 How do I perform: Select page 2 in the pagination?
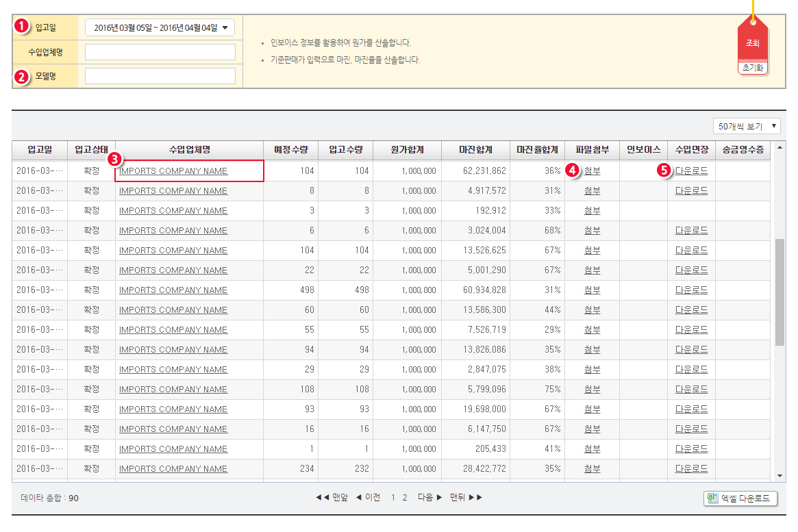[405, 498]
